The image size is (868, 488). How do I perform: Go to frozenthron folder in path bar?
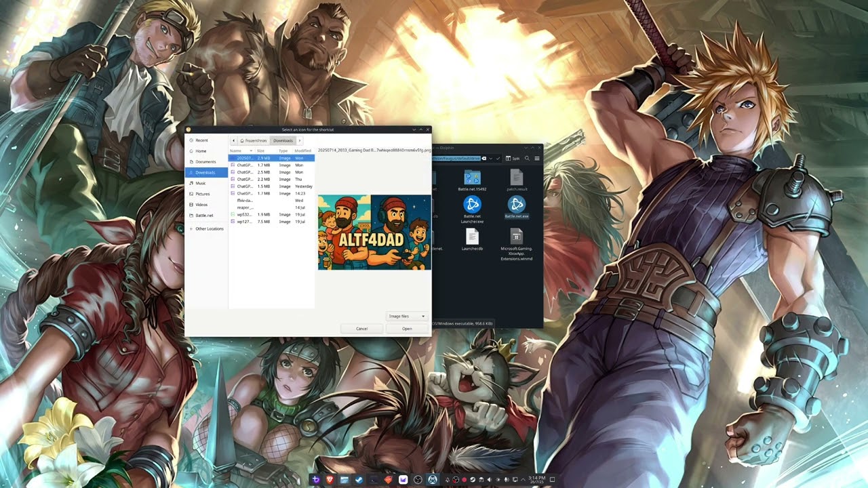[254, 140]
